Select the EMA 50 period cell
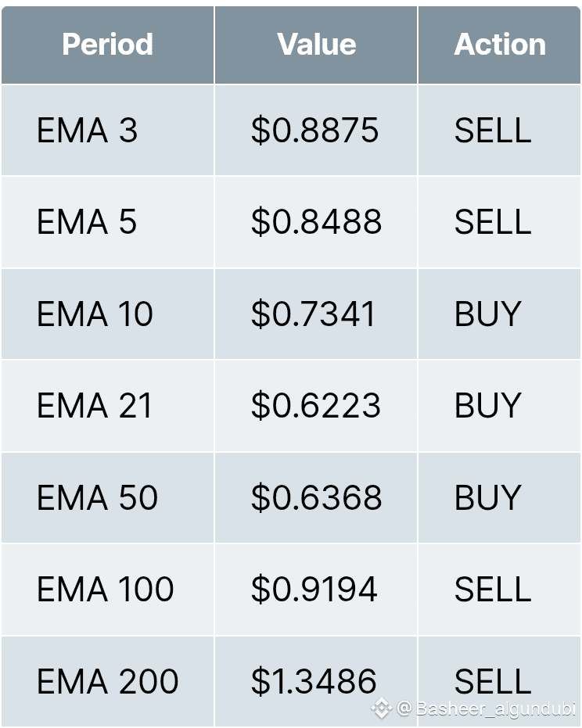 (97, 498)
